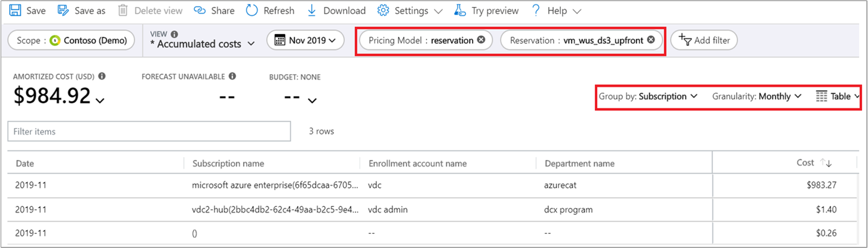The width and height of the screenshot is (868, 248).
Task: Click the Settings gear icon
Action: pyautogui.click(x=383, y=10)
